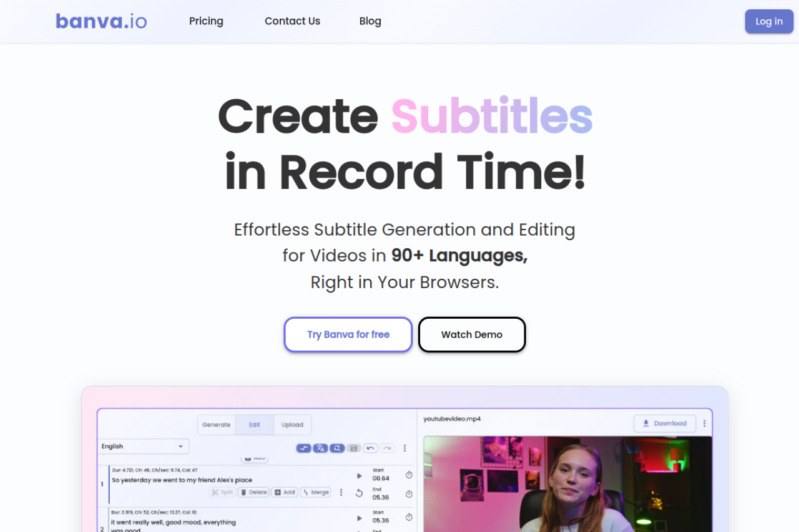Open the find and replace icon
The width and height of the screenshot is (799, 532).
pos(337,448)
